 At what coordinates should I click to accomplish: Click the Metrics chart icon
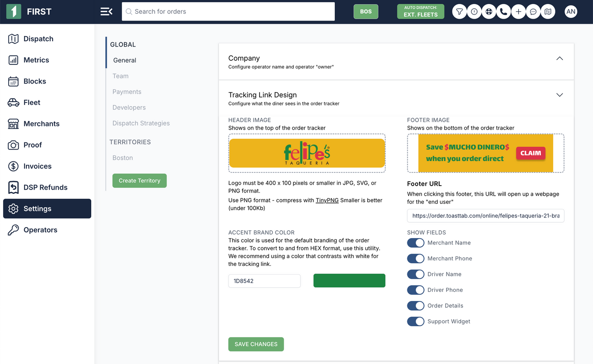click(x=13, y=60)
